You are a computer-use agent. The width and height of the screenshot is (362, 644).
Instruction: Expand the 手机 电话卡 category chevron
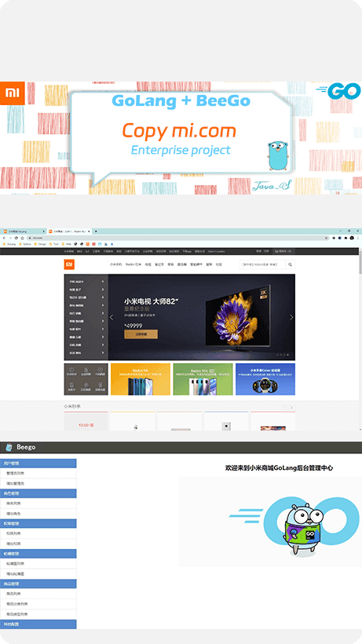pos(102,282)
